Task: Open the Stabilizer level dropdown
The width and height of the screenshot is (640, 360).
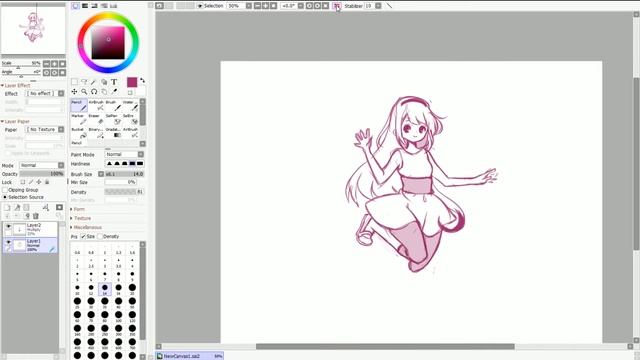Action: (378, 6)
